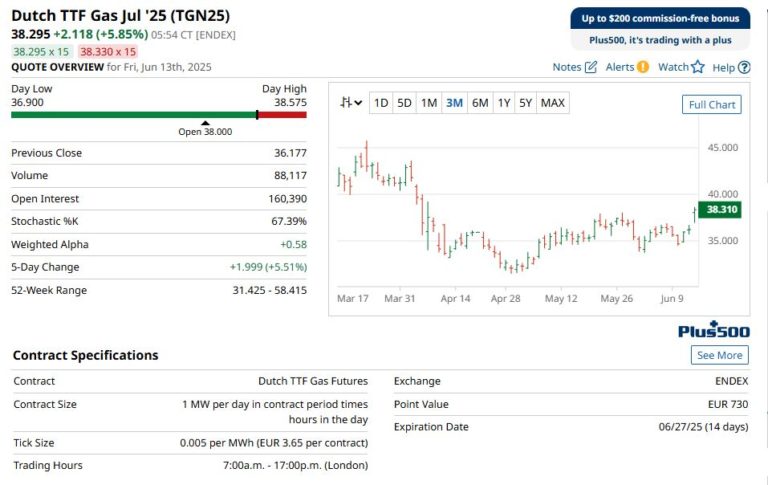This screenshot has width=768, height=485.
Task: Click the Plus500 logo below the chart
Action: pos(712,331)
